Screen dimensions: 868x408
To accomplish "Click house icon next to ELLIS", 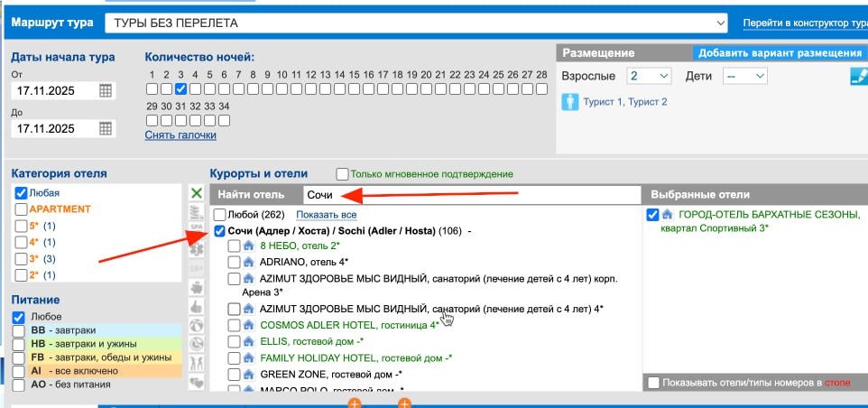I will [x=248, y=341].
